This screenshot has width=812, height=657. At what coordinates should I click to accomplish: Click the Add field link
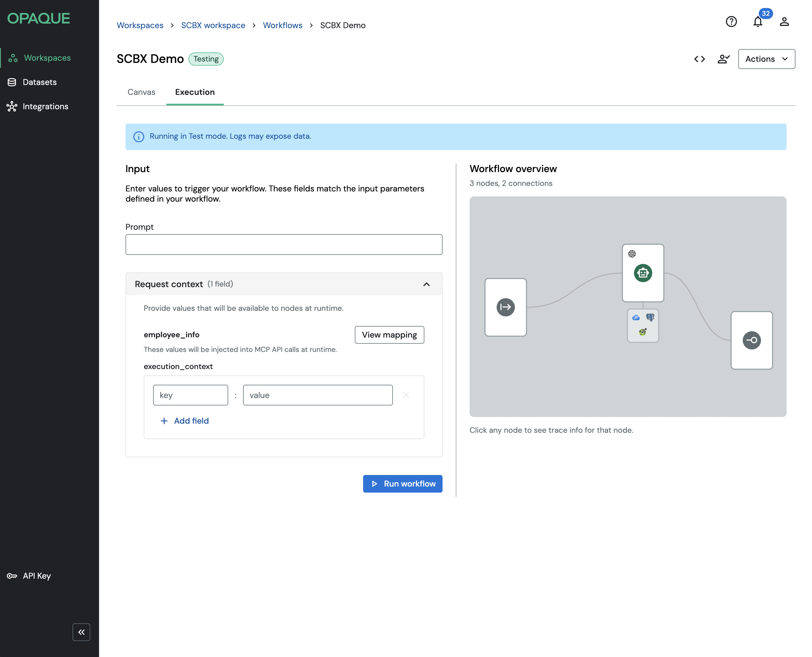click(x=185, y=421)
